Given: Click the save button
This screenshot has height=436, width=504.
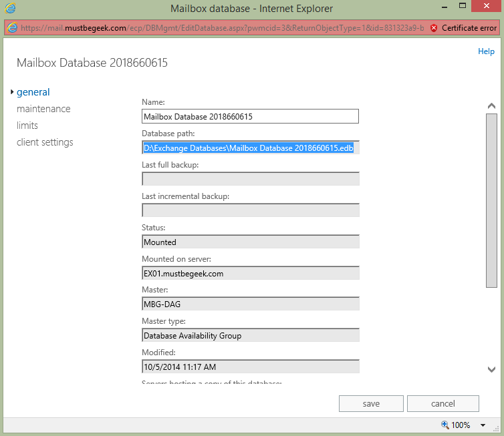Looking at the screenshot, I should click(x=371, y=403).
